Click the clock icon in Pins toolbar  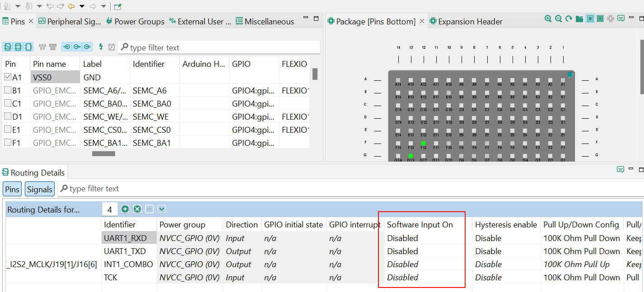point(112,46)
